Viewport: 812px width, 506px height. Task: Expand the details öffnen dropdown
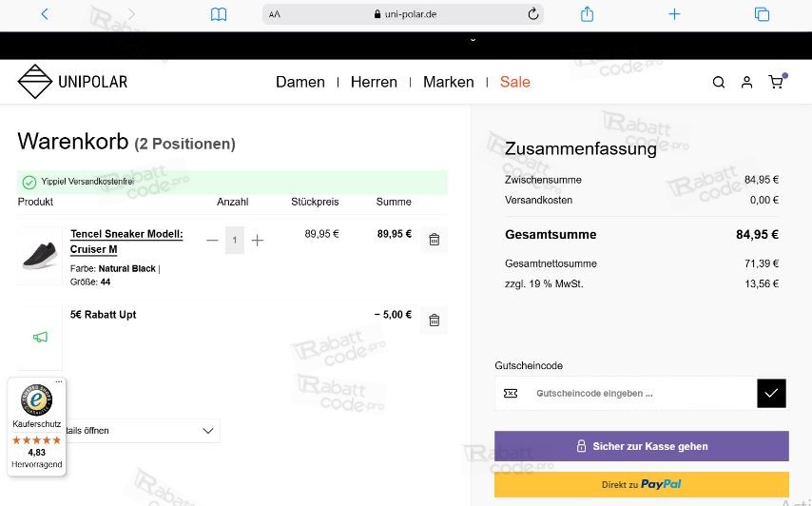tap(143, 430)
